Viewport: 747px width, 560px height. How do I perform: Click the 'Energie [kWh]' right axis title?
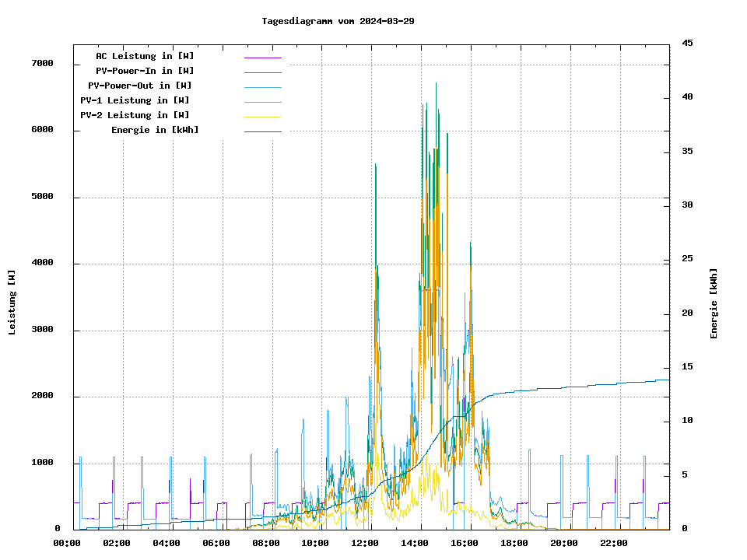coord(714,303)
